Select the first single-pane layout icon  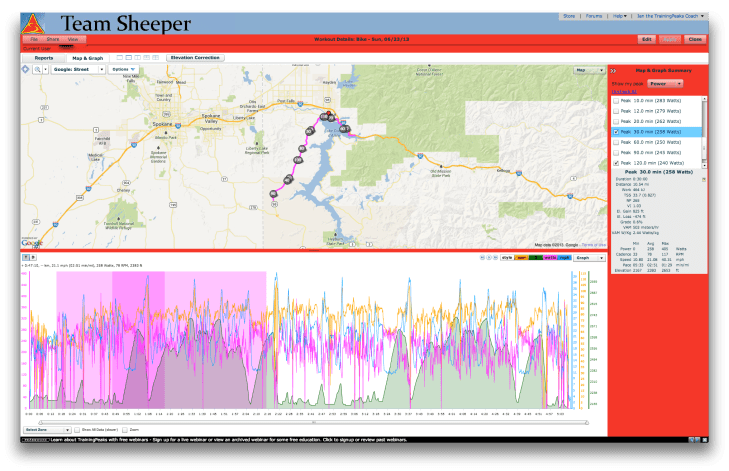120,58
